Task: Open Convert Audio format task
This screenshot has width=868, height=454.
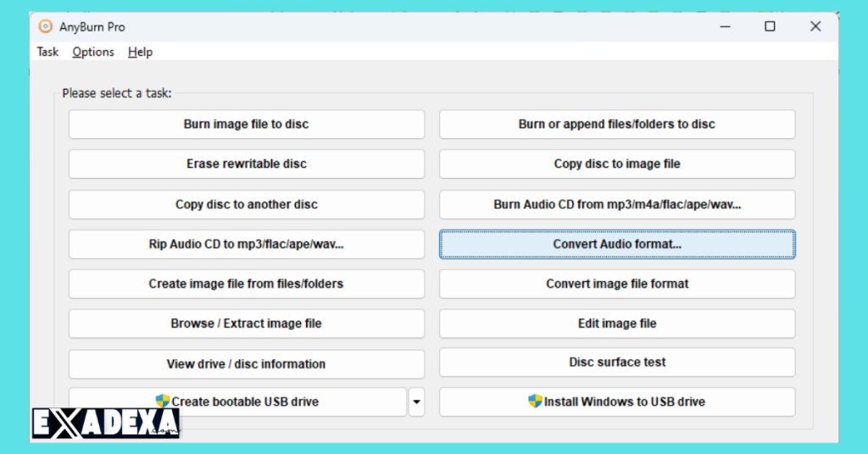Action: (x=616, y=244)
